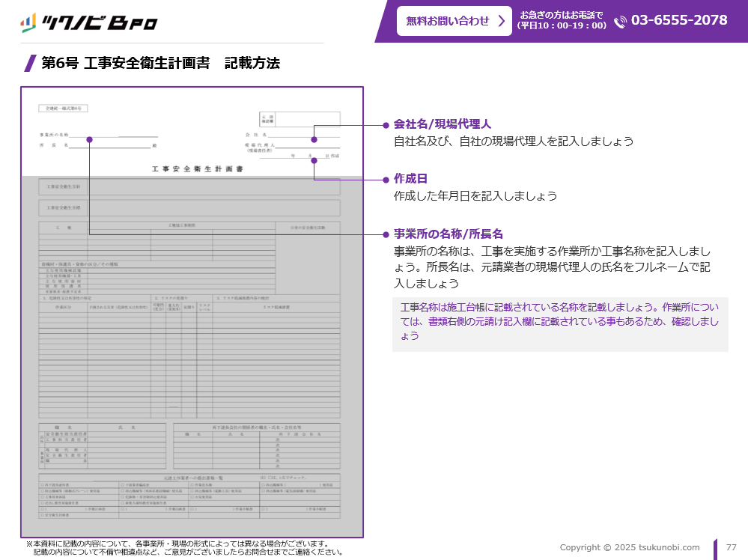Select the hours text (平日10:00-19:00)
This screenshot has height=560, width=748.
562,25
